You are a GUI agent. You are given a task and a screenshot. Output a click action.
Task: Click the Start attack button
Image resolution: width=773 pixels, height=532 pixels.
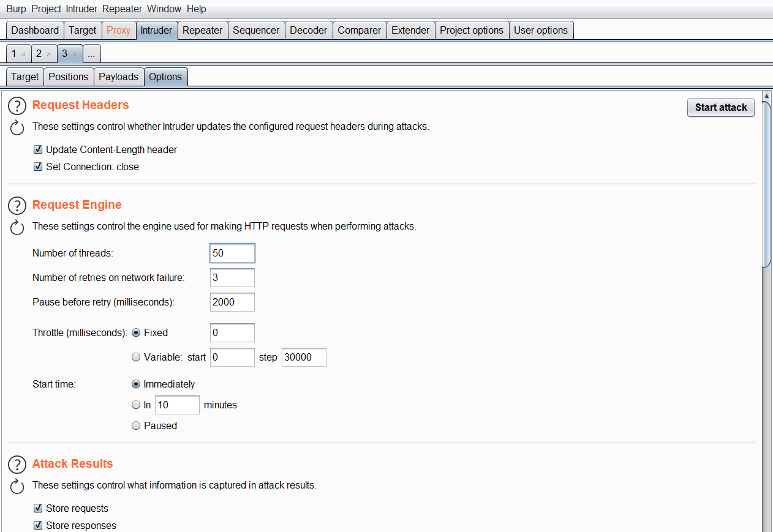721,107
